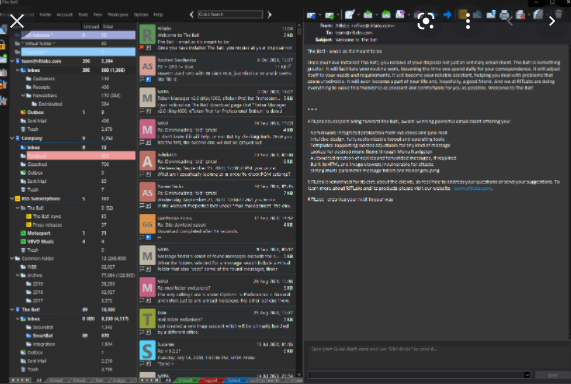Click the Reply All icon in the toolbar

pos(386,15)
